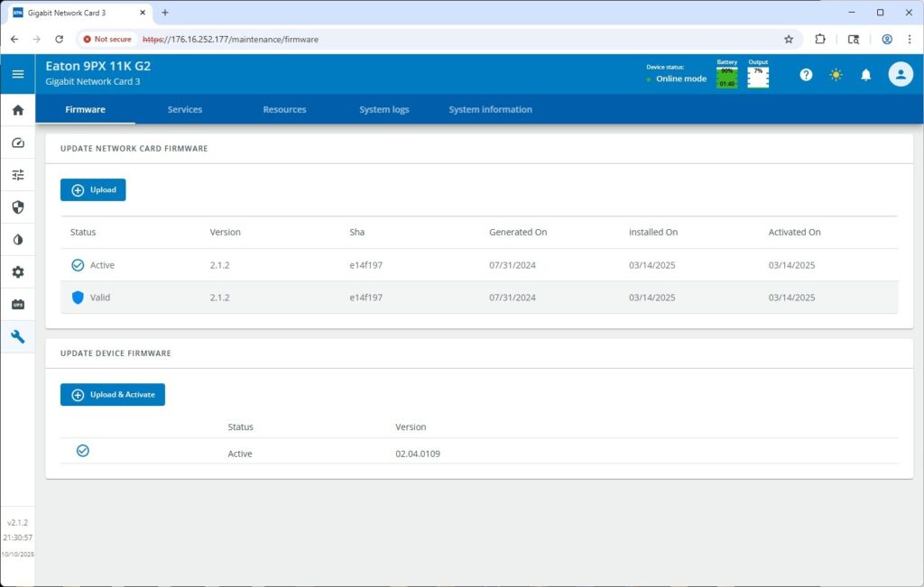Image resolution: width=924 pixels, height=587 pixels.
Task: Click the Upload & Activate button
Action: 113,395
